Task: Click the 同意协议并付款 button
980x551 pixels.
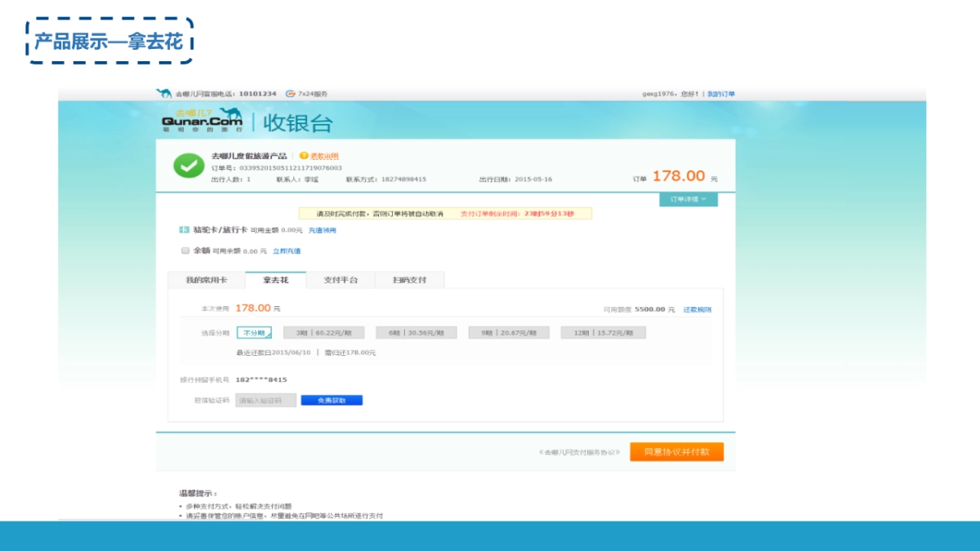Action: pyautogui.click(x=676, y=451)
